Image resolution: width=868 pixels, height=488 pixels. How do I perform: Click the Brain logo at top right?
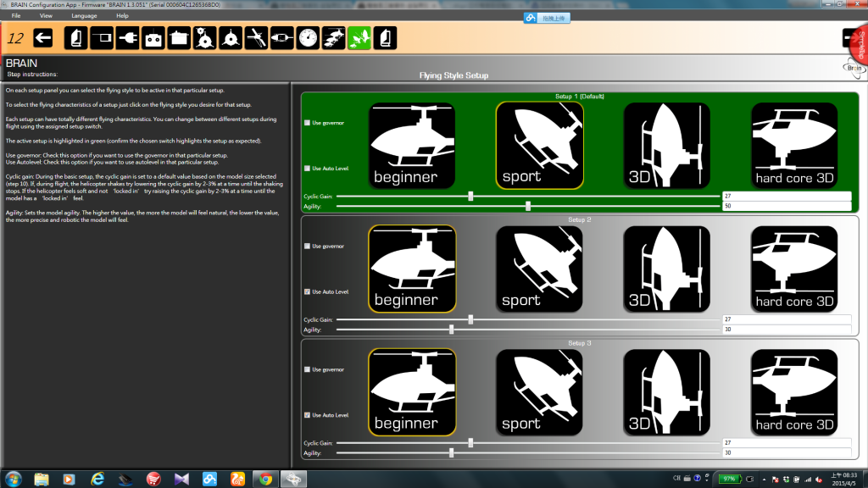(854, 68)
